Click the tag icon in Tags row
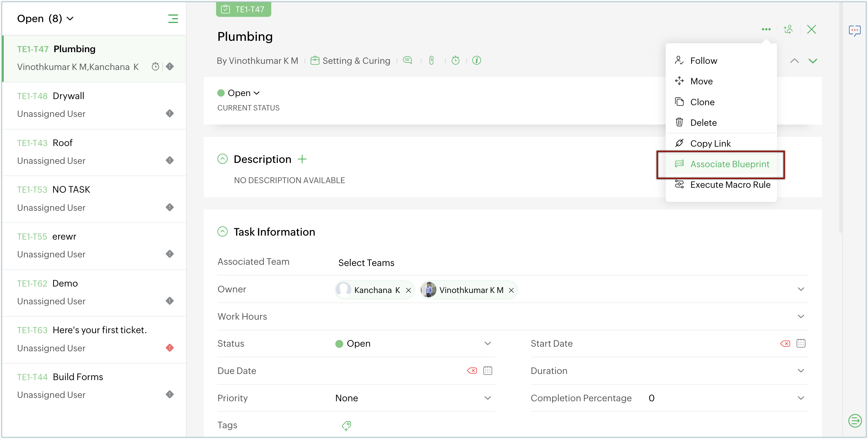Image resolution: width=868 pixels, height=439 pixels. (x=346, y=426)
